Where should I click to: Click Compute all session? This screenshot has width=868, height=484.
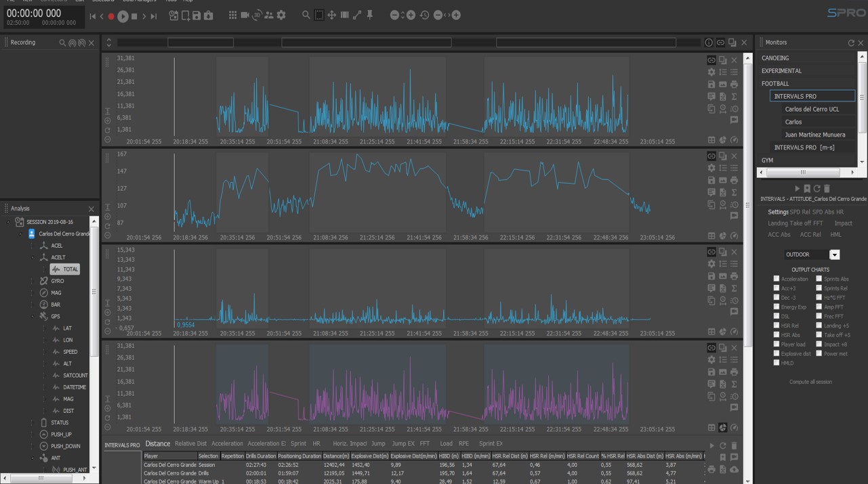click(x=810, y=382)
